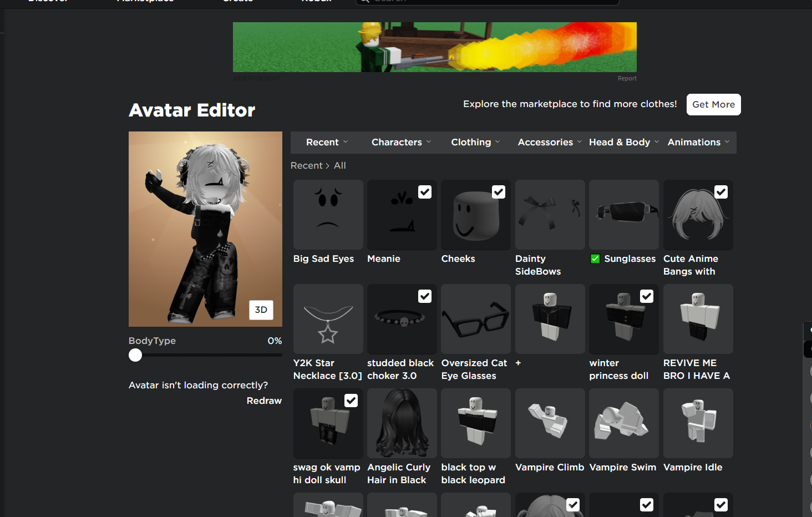Equip the Oversized Cat Eye Glasses

point(475,319)
